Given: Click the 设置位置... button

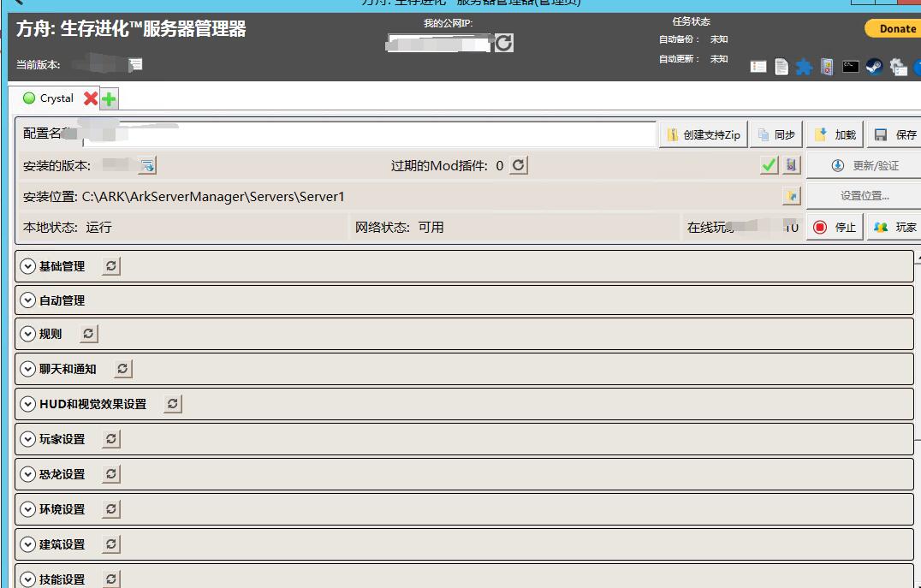Looking at the screenshot, I should point(864,196).
